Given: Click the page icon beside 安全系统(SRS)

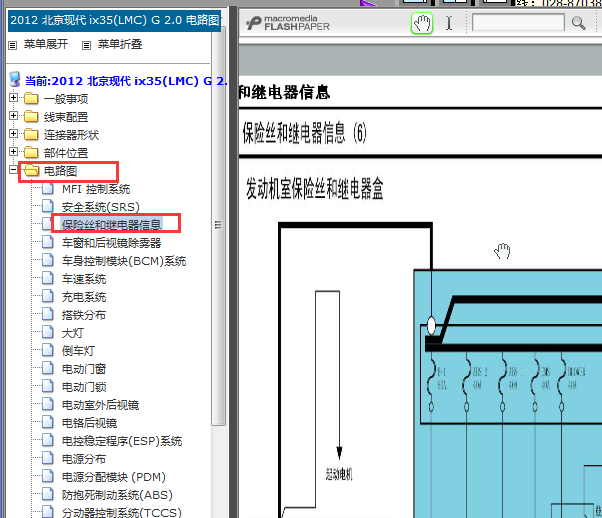Looking at the screenshot, I should [x=48, y=207].
